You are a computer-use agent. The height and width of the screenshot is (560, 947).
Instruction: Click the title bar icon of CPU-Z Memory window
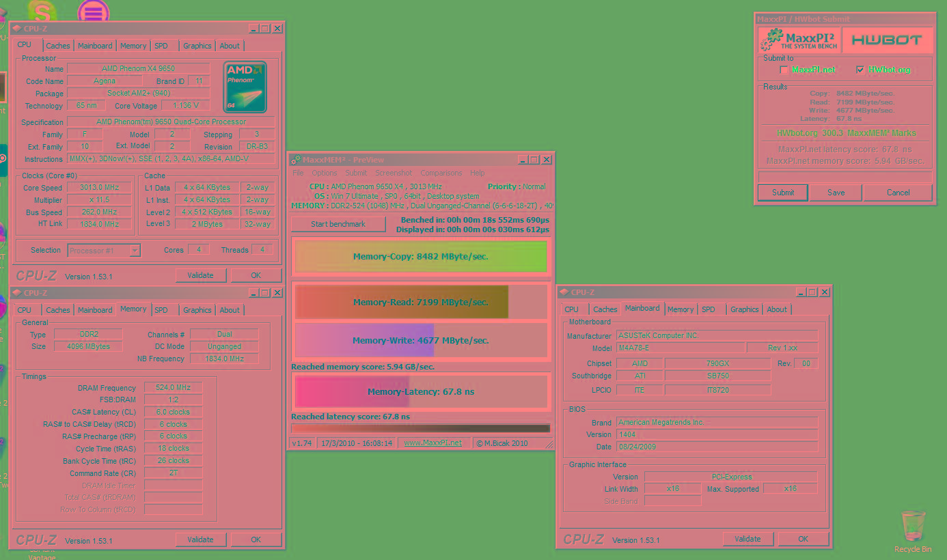point(17,293)
